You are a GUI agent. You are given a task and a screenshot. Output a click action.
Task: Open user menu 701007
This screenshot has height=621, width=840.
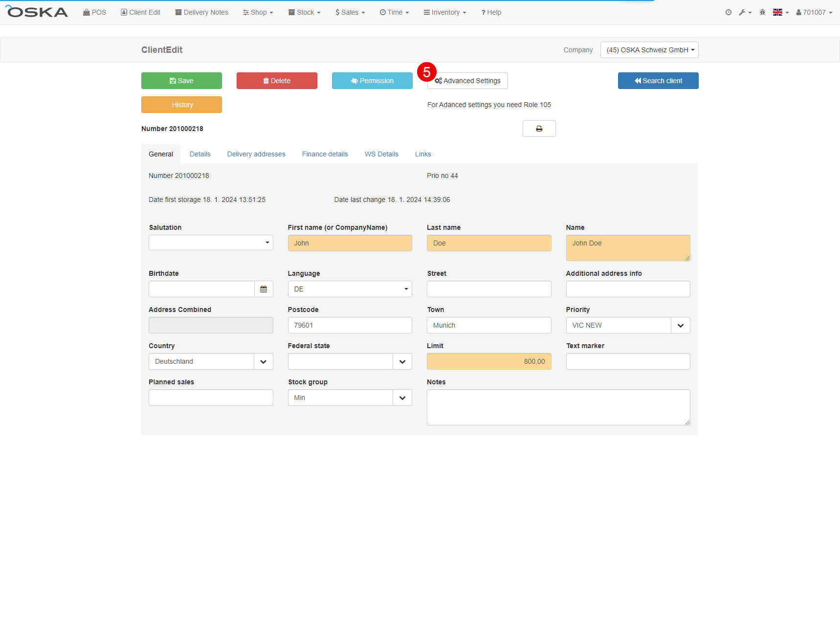point(814,12)
